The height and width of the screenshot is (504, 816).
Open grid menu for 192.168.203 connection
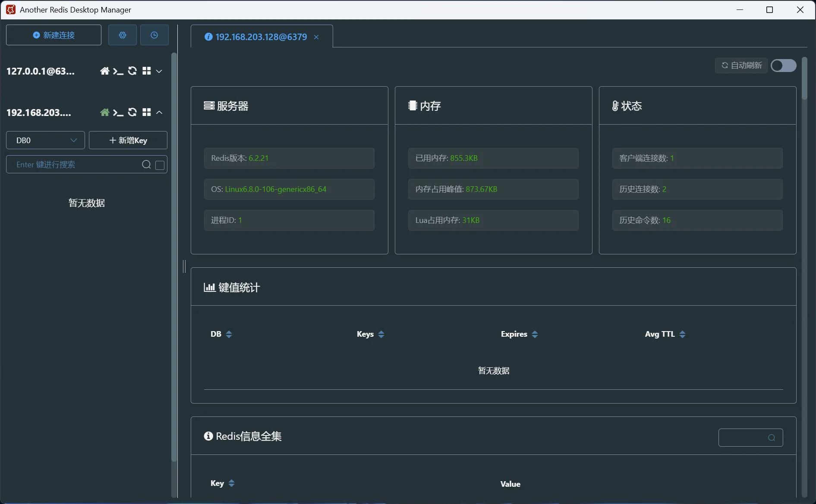click(x=147, y=113)
